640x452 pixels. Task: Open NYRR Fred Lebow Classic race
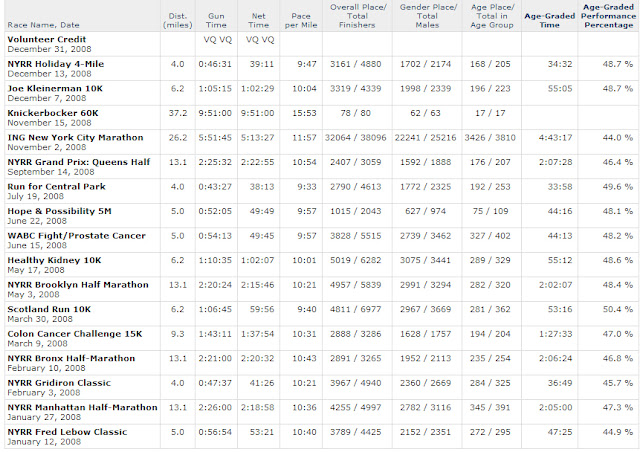tap(67, 432)
